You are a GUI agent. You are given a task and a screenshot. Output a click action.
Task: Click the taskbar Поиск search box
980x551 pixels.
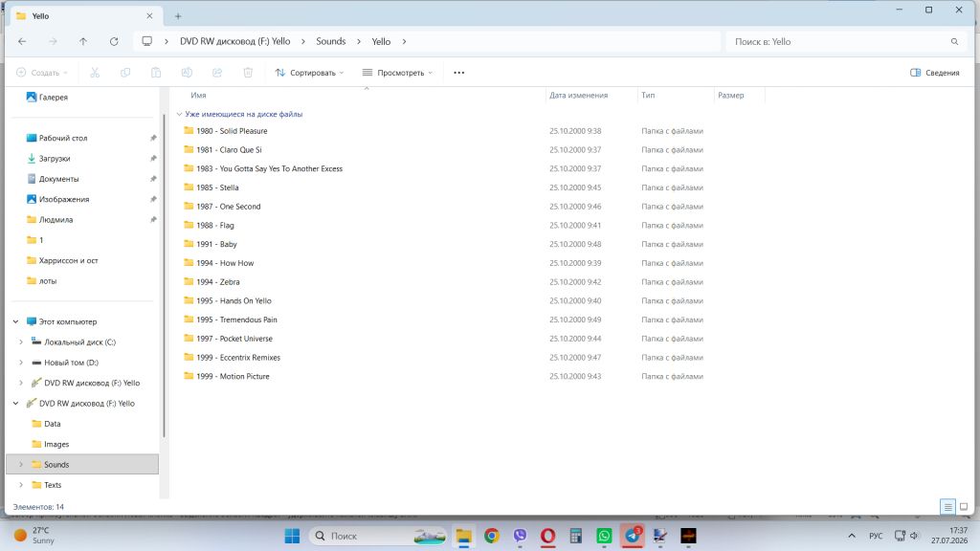click(x=379, y=536)
